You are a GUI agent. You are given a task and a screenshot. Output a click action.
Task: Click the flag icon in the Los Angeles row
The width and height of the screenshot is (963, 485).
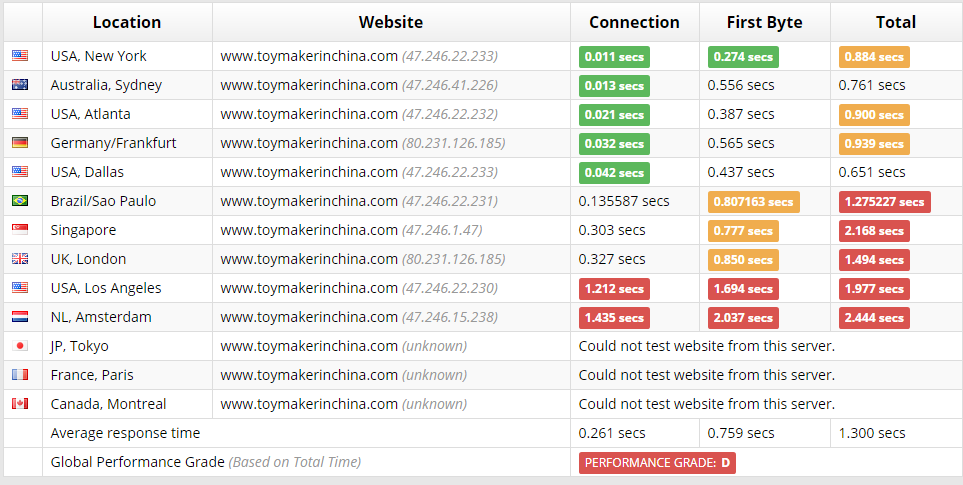coord(20,288)
